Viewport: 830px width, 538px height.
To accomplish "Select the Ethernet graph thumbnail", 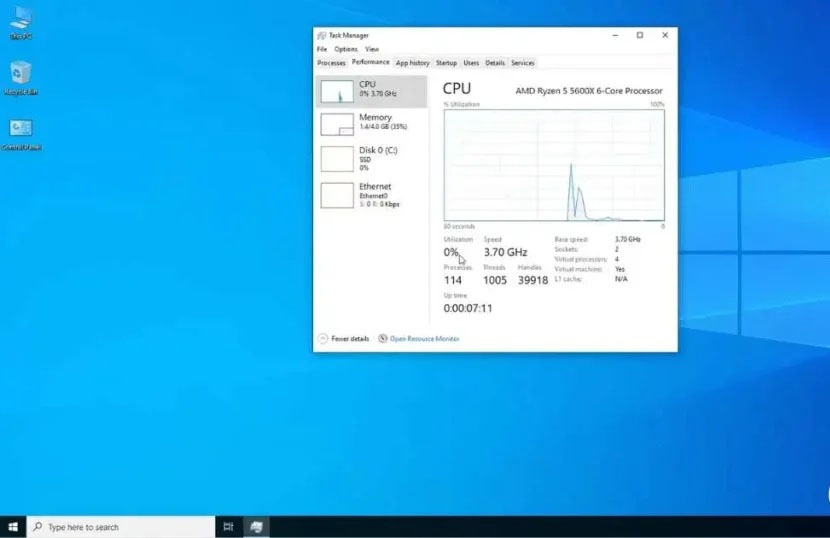I will click(337, 195).
